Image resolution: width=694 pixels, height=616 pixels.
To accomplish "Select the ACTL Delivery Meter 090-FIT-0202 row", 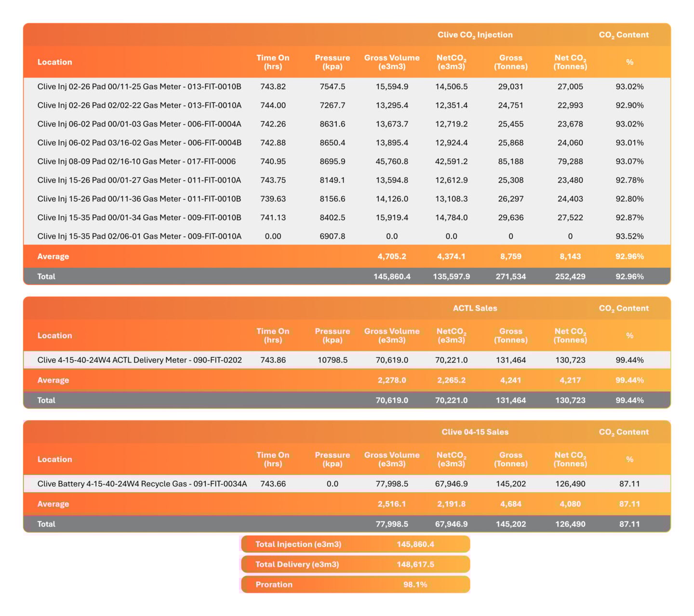I will click(139, 360).
